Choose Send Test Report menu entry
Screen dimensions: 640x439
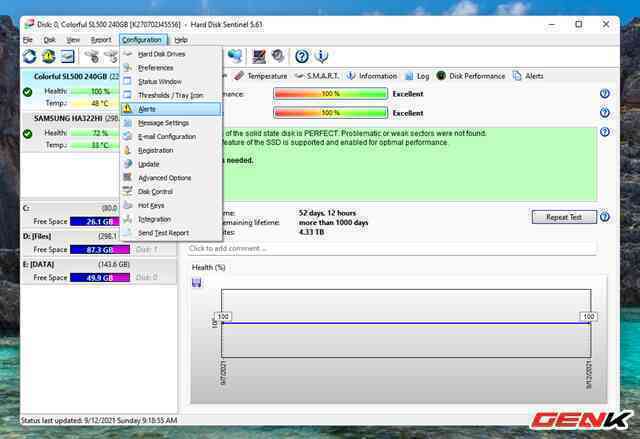(171, 233)
